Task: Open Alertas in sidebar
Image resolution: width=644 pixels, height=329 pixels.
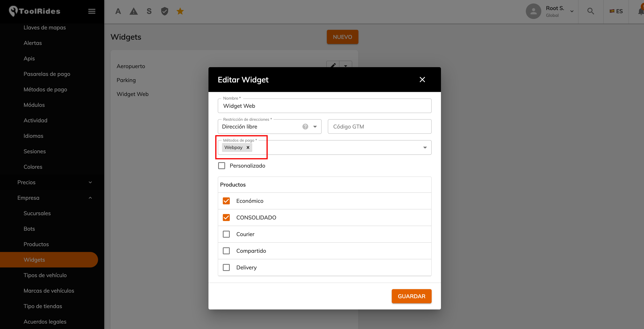Action: [33, 43]
